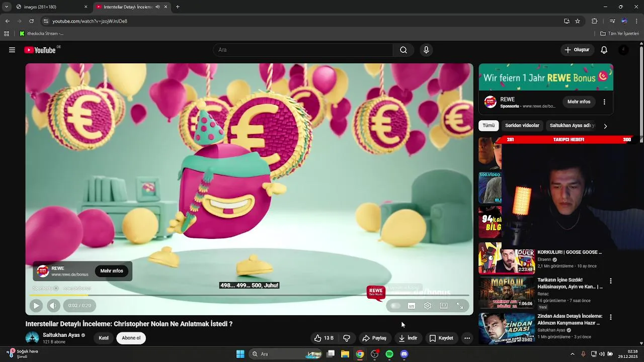Screen dimensions: 644x362
Task: View site information icon in address bar
Action: click(46, 21)
